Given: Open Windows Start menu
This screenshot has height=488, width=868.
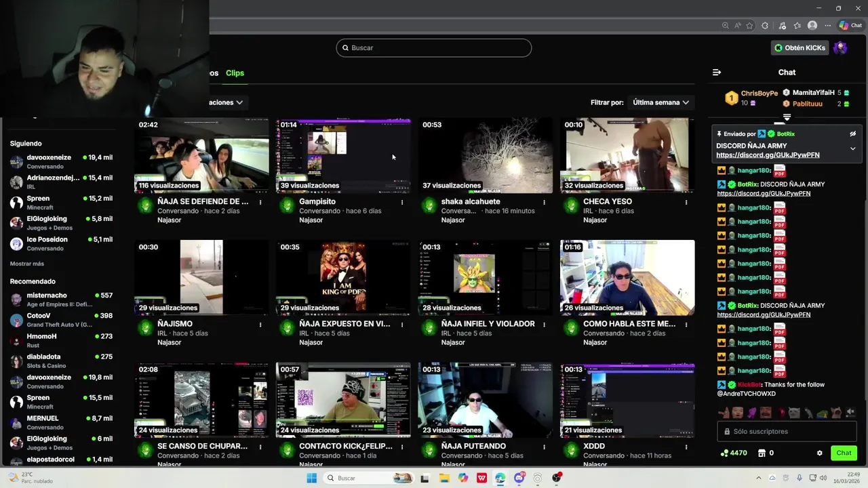Looking at the screenshot, I should (311, 478).
